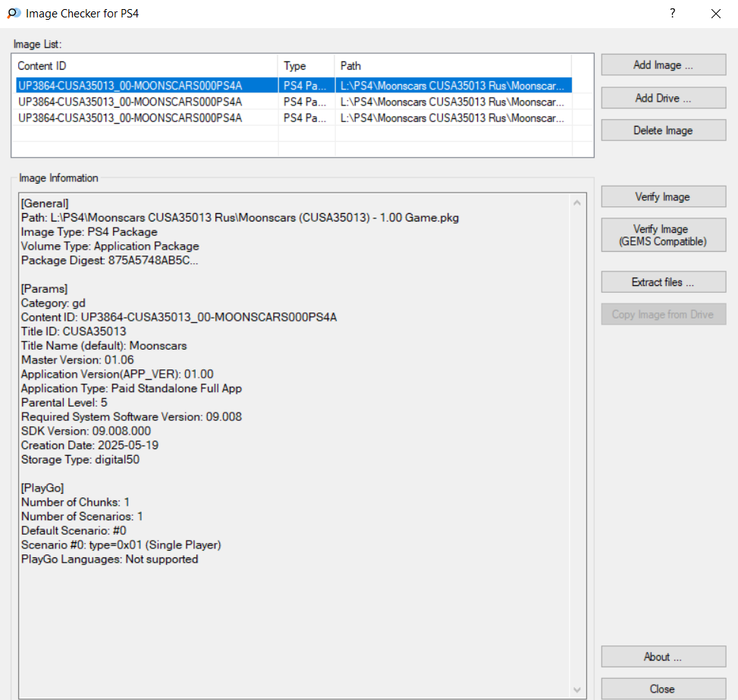Image resolution: width=738 pixels, height=700 pixels.
Task: Click Title ID: CUSA35013 line
Action: coord(74,331)
